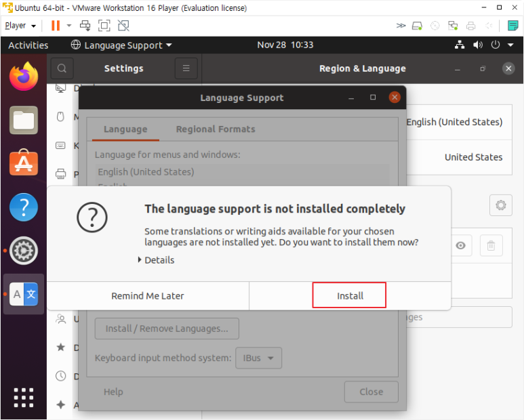Image resolution: width=524 pixels, height=420 pixels.
Task: Click the Activities button
Action: (28, 45)
